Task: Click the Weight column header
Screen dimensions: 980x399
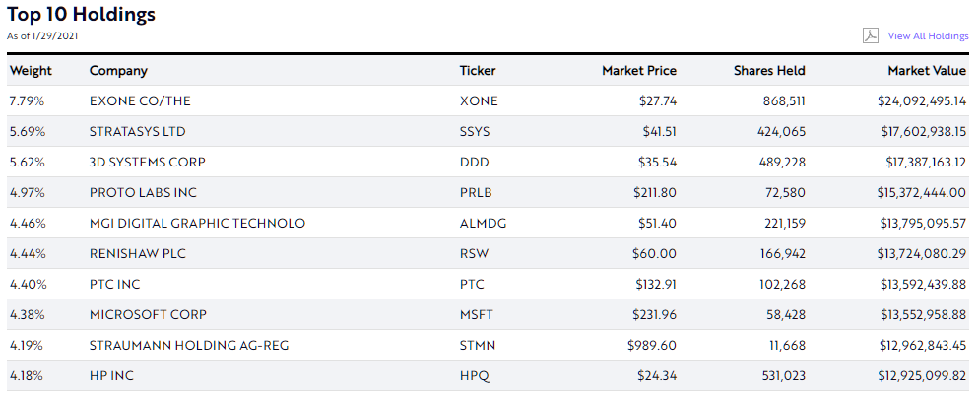Action: pos(31,70)
